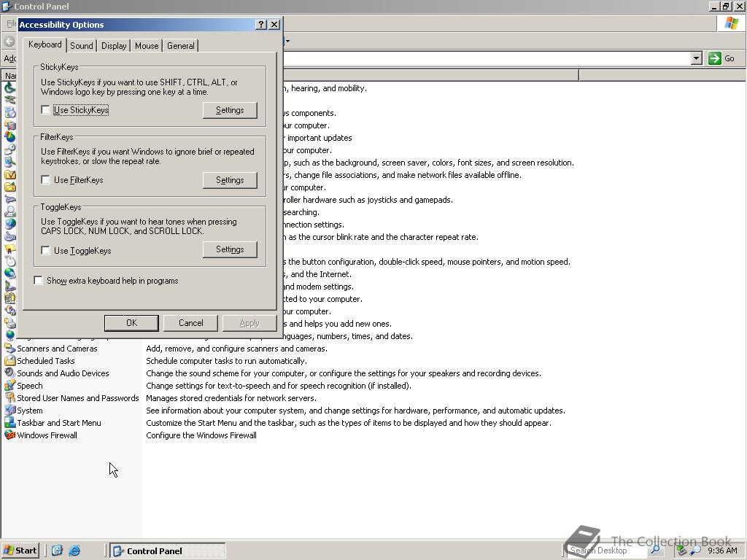Open ToggleKeys Settings
The height and width of the screenshot is (560, 747).
230,249
